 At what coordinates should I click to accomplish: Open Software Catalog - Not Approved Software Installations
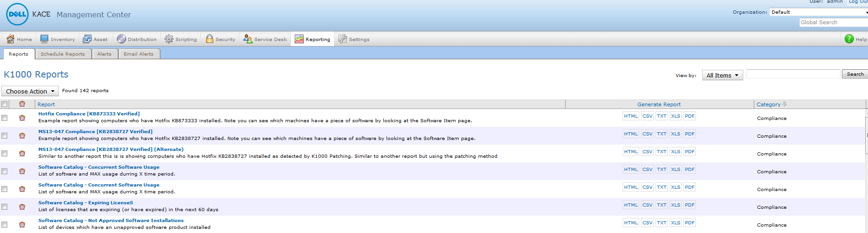[111, 220]
